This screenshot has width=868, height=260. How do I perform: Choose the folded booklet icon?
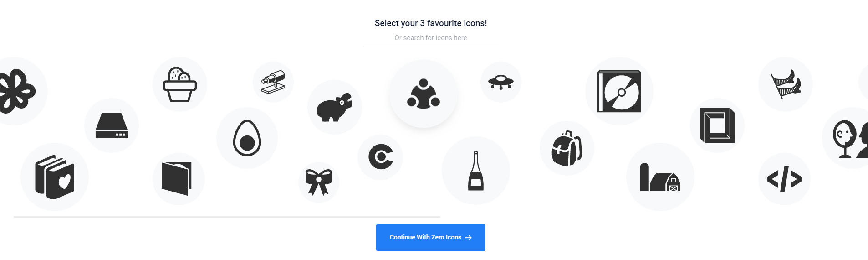pos(178,178)
